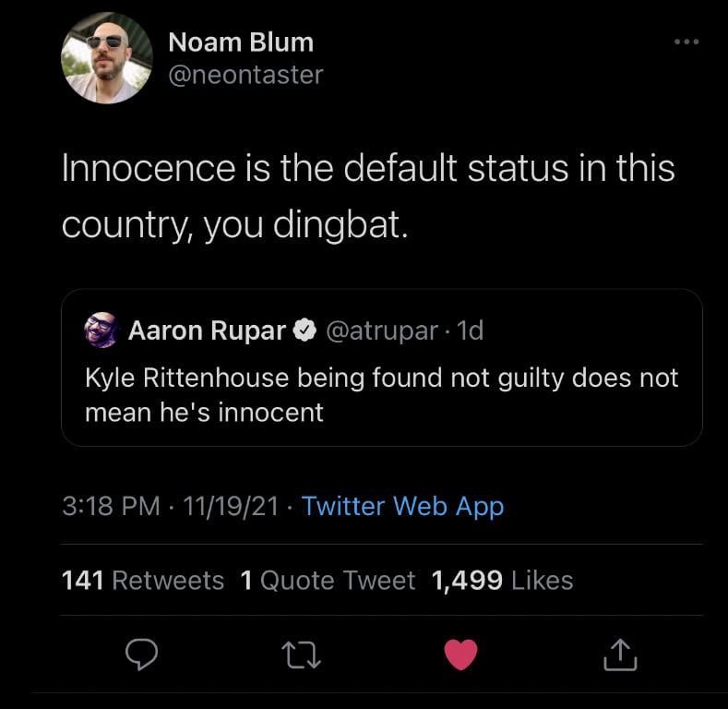
Task: Open the quoted Kyle Rittenhouse tweet text
Action: (x=381, y=394)
